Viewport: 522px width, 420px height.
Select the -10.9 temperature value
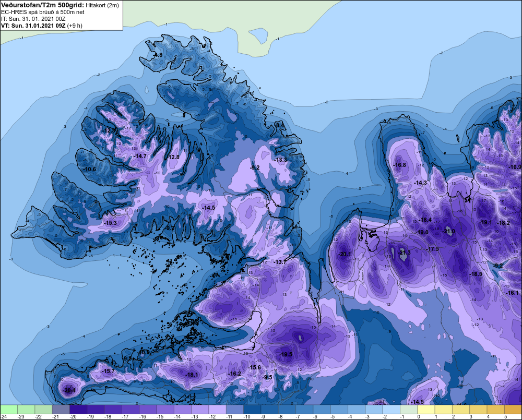click(x=144, y=352)
